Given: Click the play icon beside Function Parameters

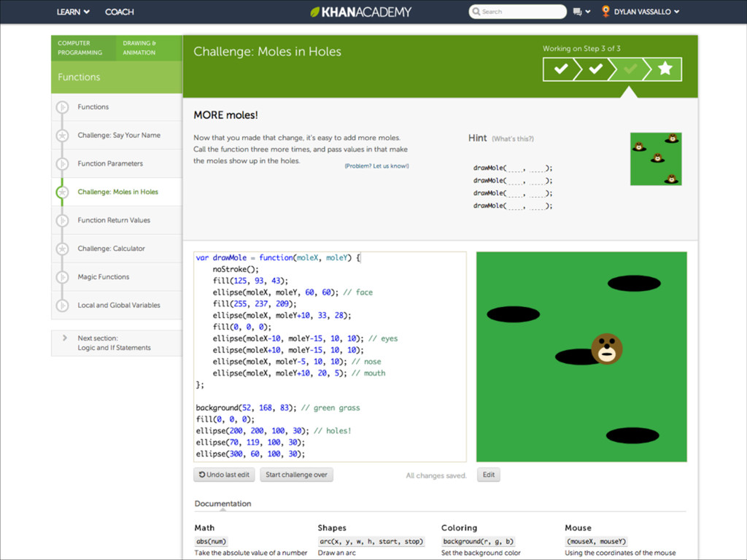Looking at the screenshot, I should click(x=62, y=164).
